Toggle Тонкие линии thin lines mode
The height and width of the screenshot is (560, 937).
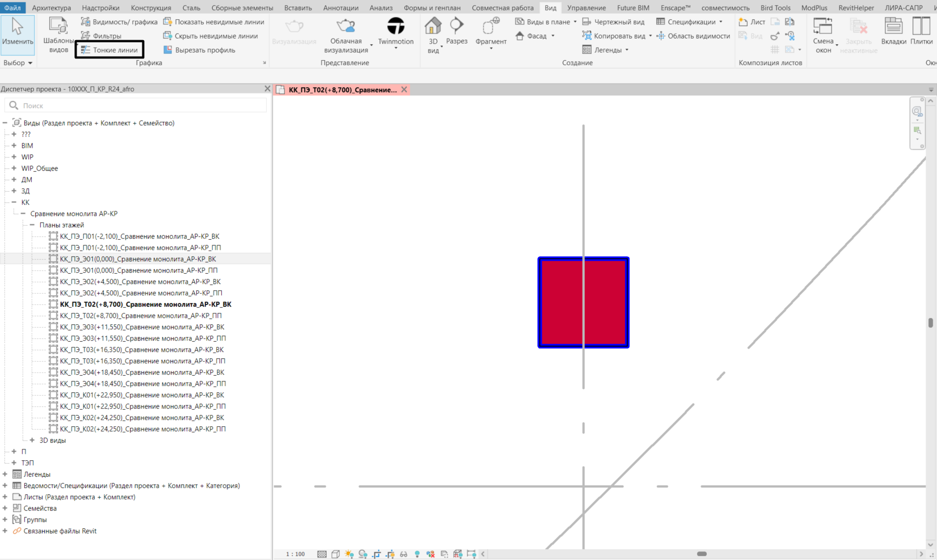coord(109,50)
